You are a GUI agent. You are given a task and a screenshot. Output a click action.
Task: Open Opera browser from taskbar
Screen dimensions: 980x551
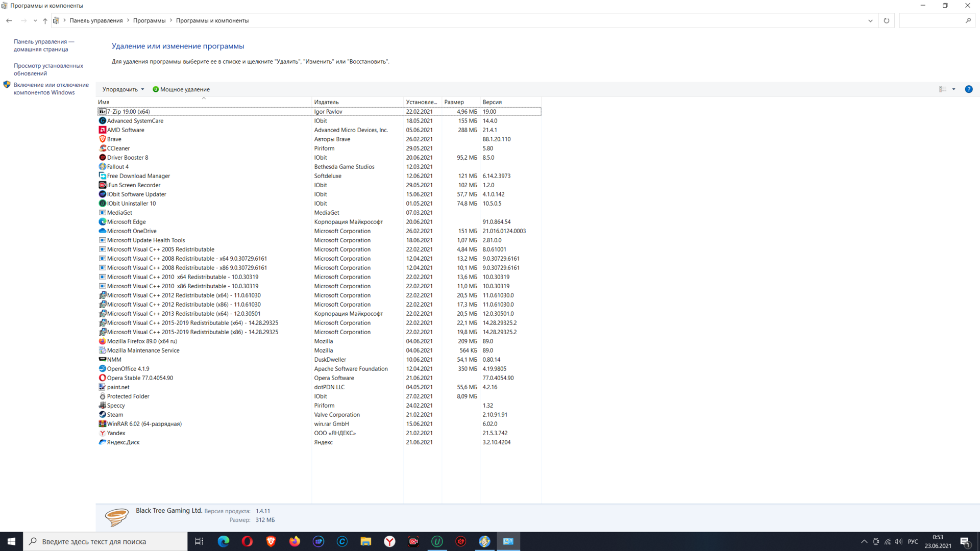(x=247, y=541)
